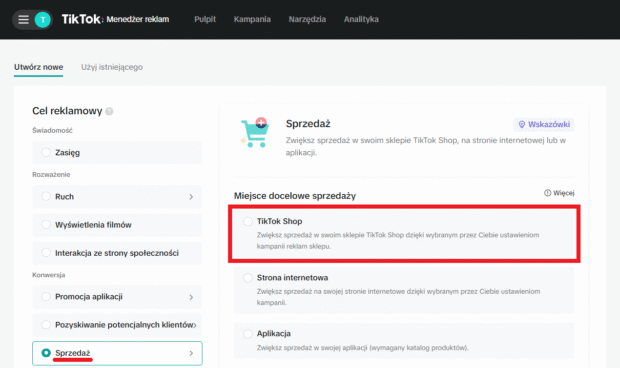The width and height of the screenshot is (620, 368).
Task: Click the teal account avatar T
Action: tap(43, 19)
